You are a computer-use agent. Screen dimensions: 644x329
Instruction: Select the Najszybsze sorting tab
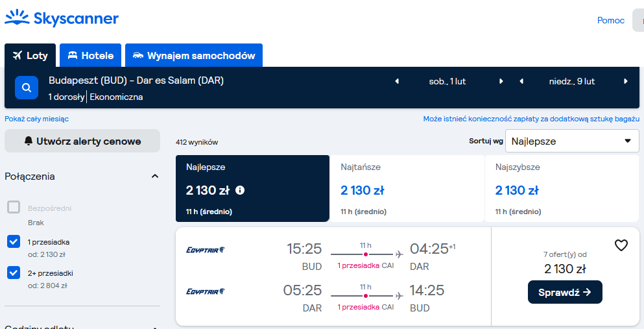click(x=562, y=189)
